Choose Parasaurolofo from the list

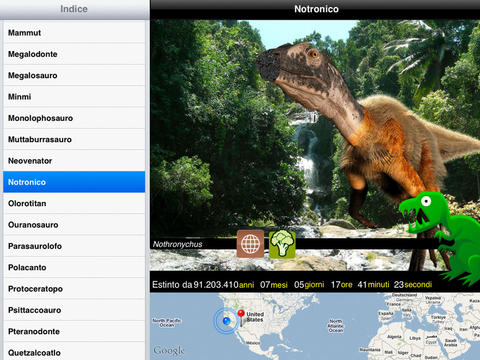[x=74, y=246]
